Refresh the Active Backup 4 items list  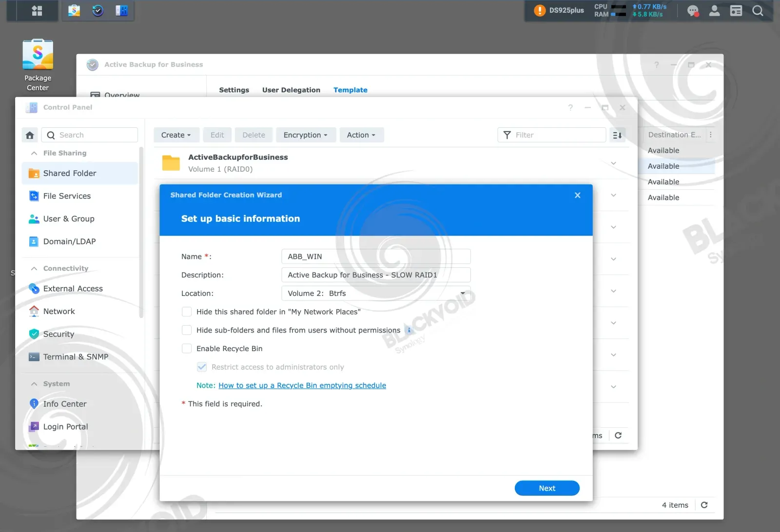point(704,505)
